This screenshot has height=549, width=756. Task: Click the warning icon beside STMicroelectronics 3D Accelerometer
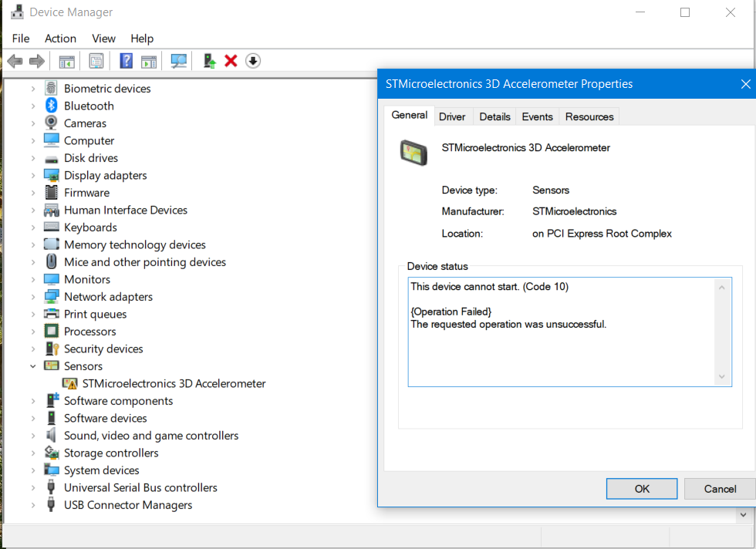69,383
